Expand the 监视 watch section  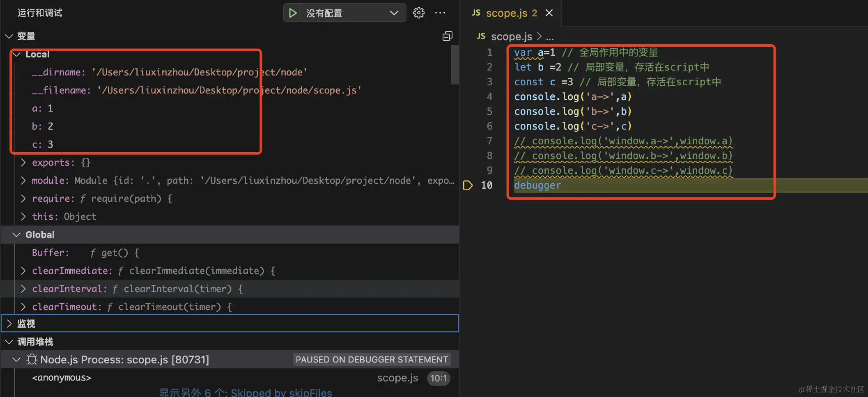pyautogui.click(x=9, y=324)
